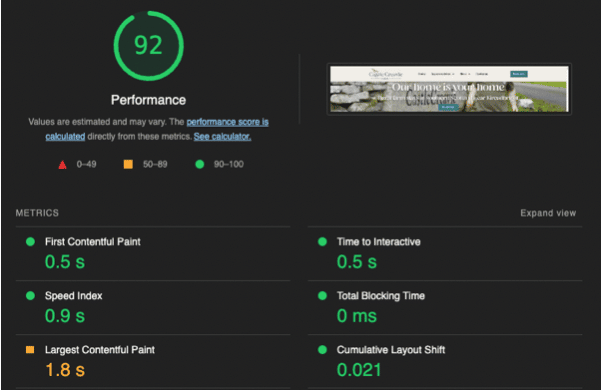Click the red triangle 0–49 legend icon

pyautogui.click(x=62, y=165)
